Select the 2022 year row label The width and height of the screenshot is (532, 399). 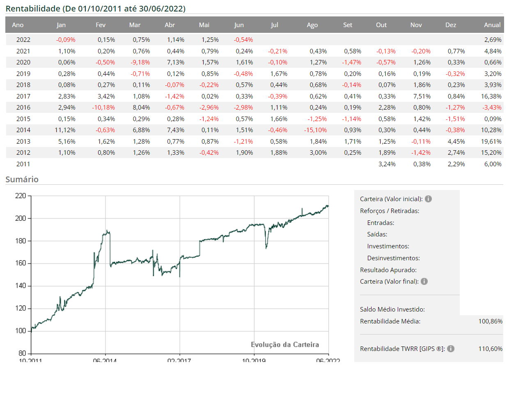[x=23, y=40]
